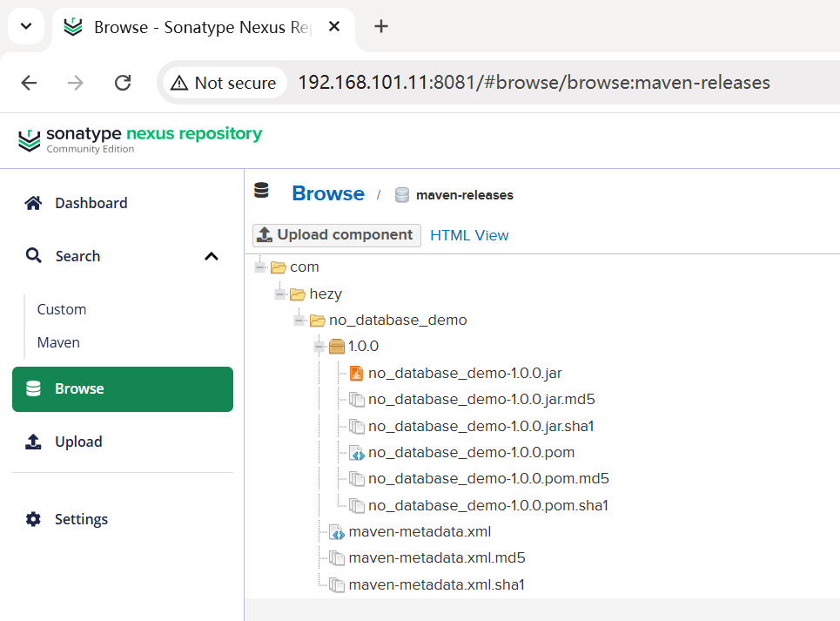Select maven-metadata.xml.sha1
Viewport: 840px width, 621px height.
[x=437, y=584]
